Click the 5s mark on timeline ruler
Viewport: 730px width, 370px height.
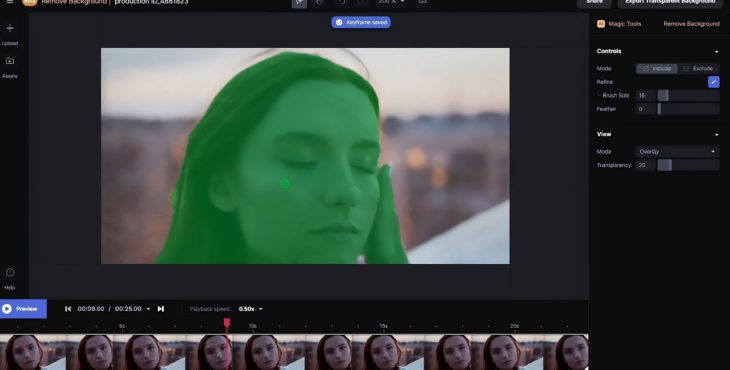122,326
